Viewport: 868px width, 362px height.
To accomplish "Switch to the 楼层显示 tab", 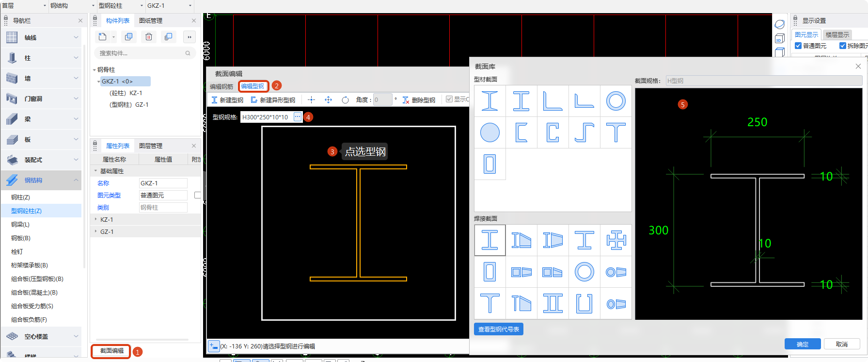I will 837,34.
